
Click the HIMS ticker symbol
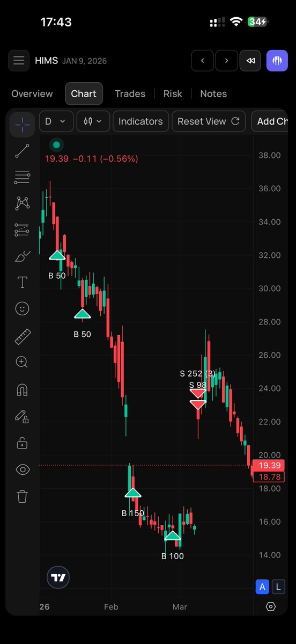click(47, 61)
